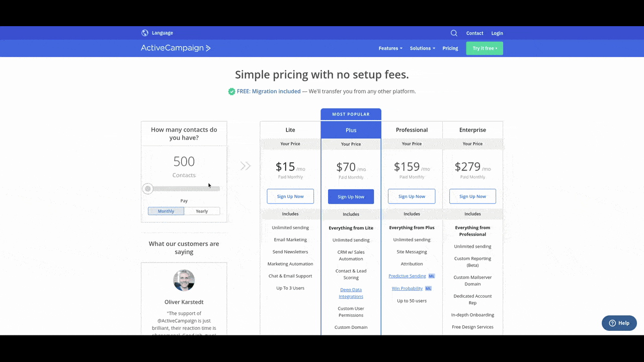Viewport: 644px width, 362px height.
Task: Click the Enterprise plan column header
Action: click(472, 130)
